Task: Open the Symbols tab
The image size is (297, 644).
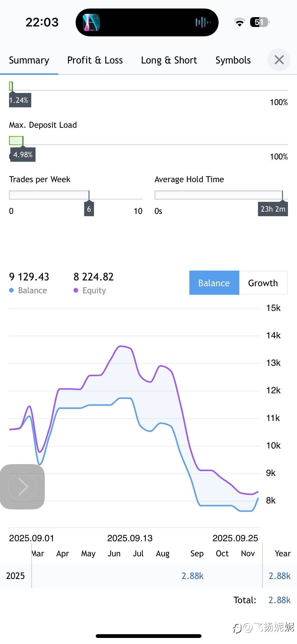Action: (233, 60)
